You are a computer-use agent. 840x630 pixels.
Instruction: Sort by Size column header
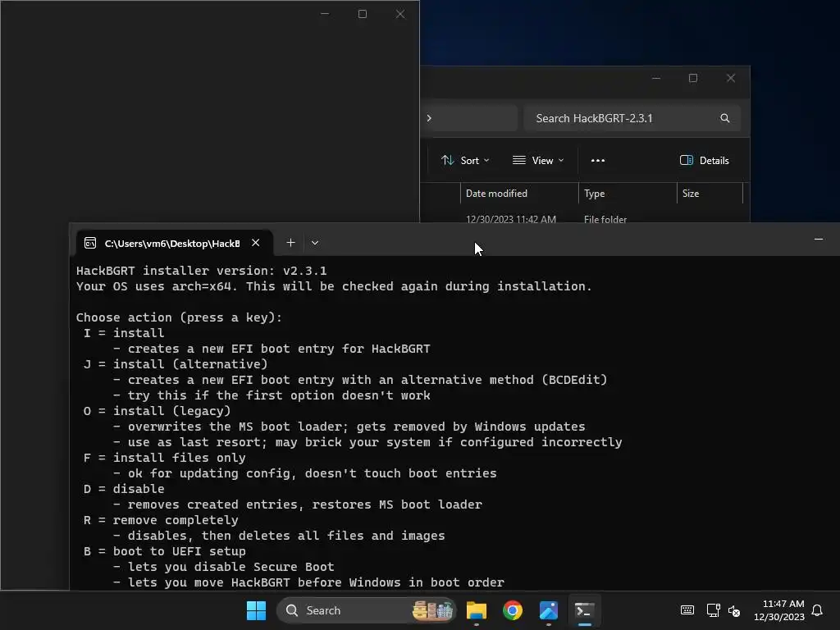(710, 194)
